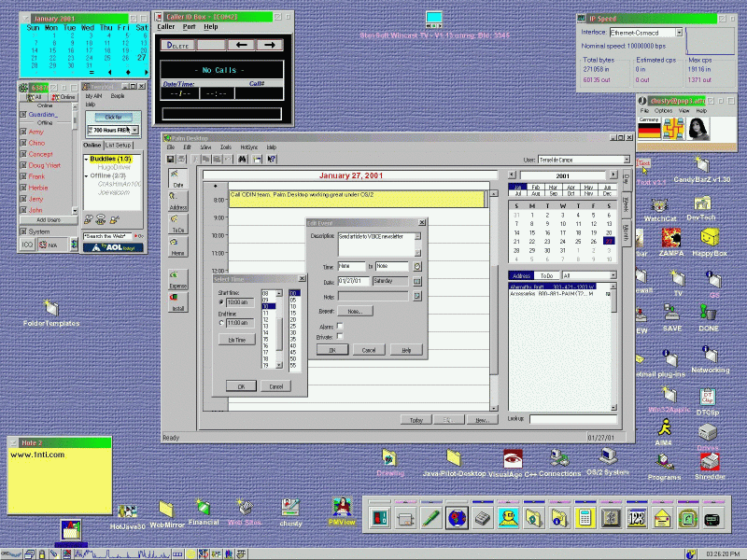Screen dimensions: 747x560
Task: Select the End time radio button
Action: point(221,323)
